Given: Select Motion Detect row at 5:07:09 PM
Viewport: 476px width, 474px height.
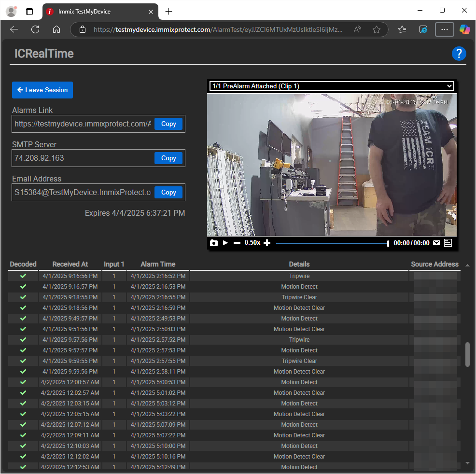Looking at the screenshot, I should pyautogui.click(x=234, y=425).
